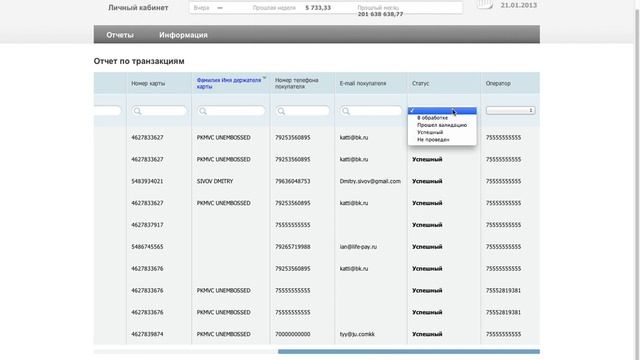Select the blank checked status option

[x=442, y=111]
